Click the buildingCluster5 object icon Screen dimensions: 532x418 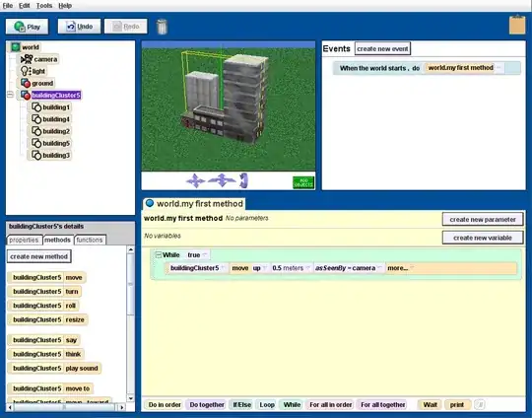pos(26,95)
